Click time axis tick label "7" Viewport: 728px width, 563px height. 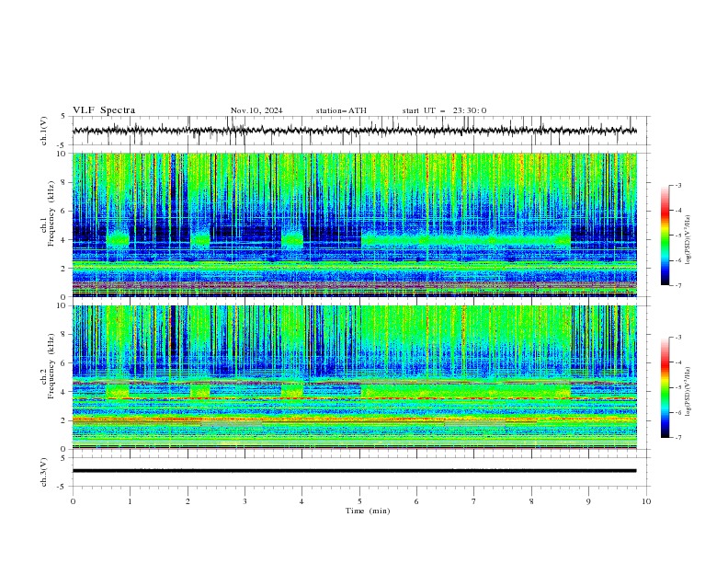pyautogui.click(x=474, y=501)
